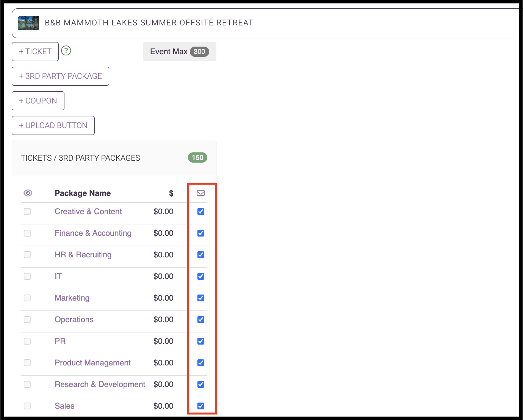Uncheck email checkbox for HR & Recruiting

click(x=201, y=255)
